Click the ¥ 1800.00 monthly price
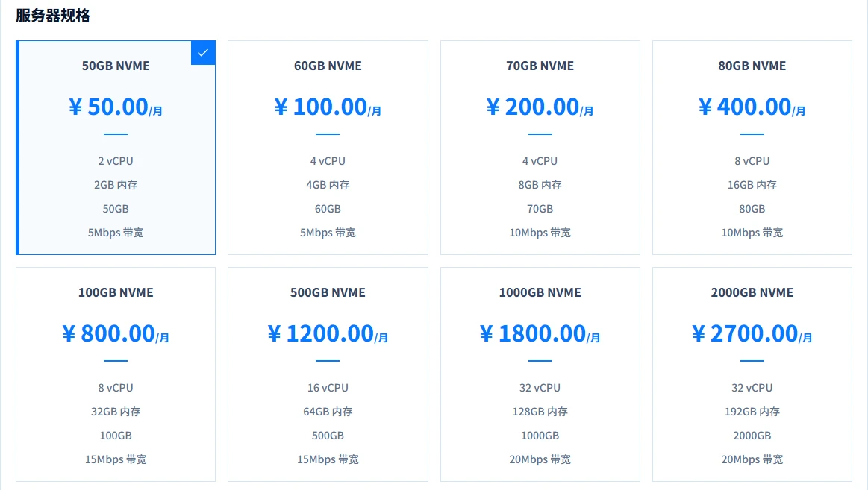Screen dimensions: 868x490 pyautogui.click(x=540, y=333)
